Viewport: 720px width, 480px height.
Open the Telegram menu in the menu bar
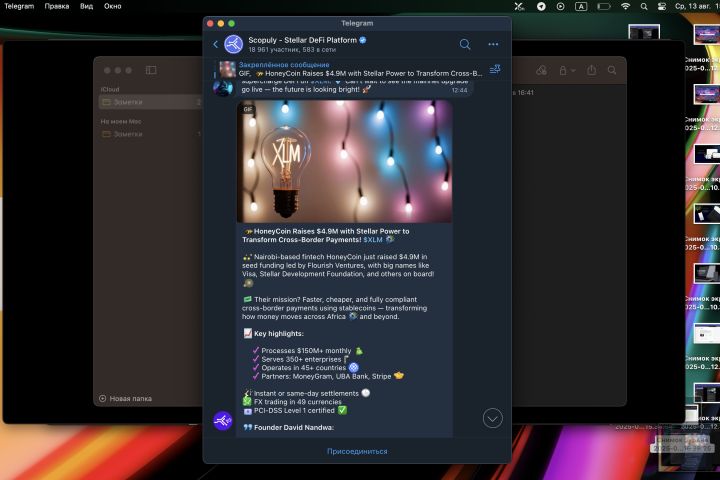pos(19,6)
